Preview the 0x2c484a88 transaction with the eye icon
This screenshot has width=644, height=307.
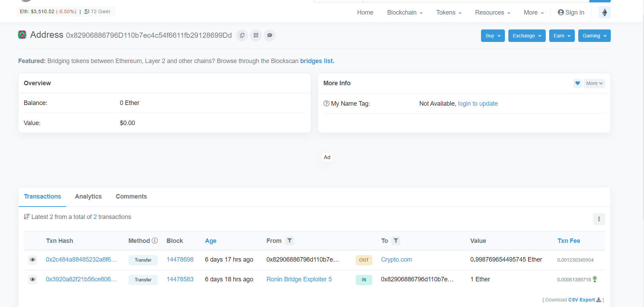33,260
